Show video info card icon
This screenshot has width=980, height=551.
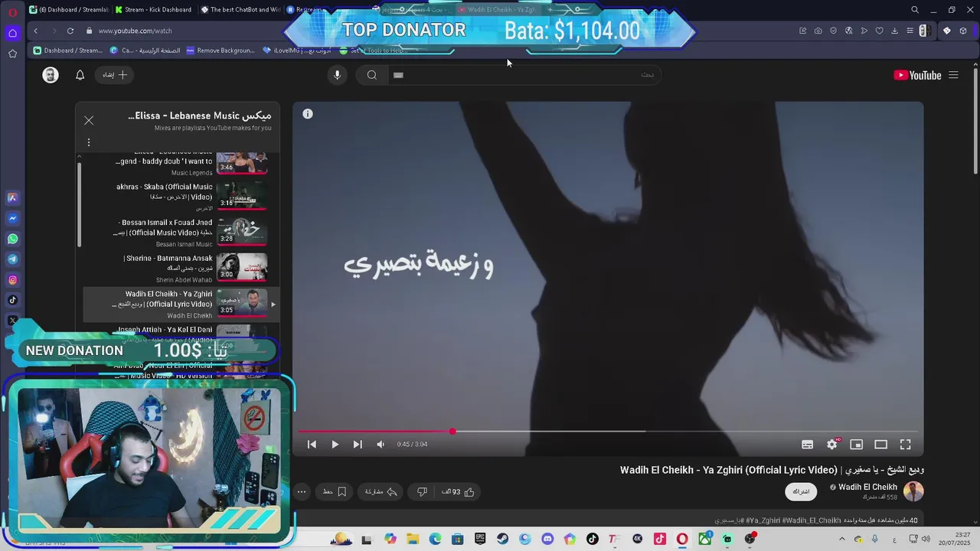[308, 114]
